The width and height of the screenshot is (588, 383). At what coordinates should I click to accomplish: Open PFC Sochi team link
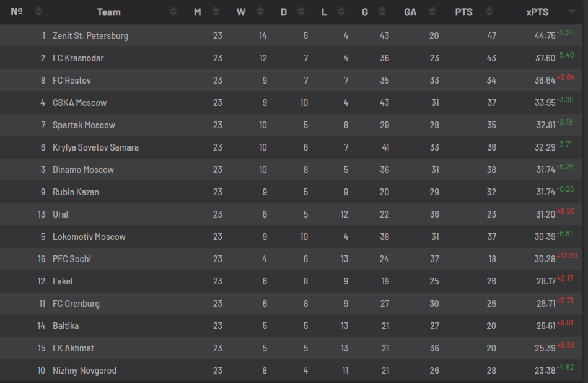72,259
